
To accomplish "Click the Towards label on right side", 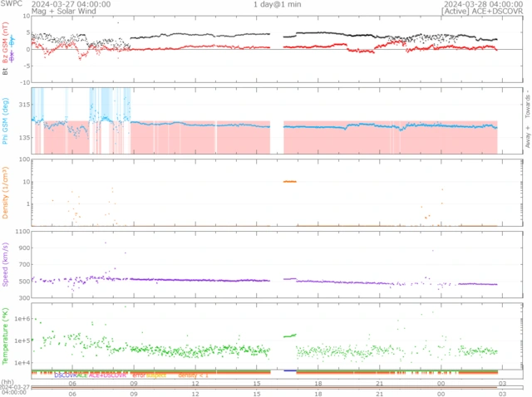I will pyautogui.click(x=526, y=103).
